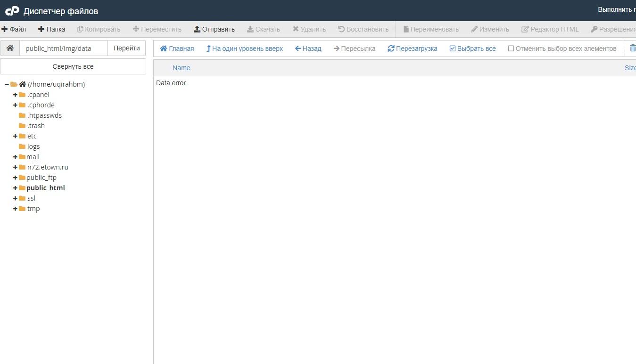Go to Главная home directory
This screenshot has width=636, height=364.
tap(177, 49)
